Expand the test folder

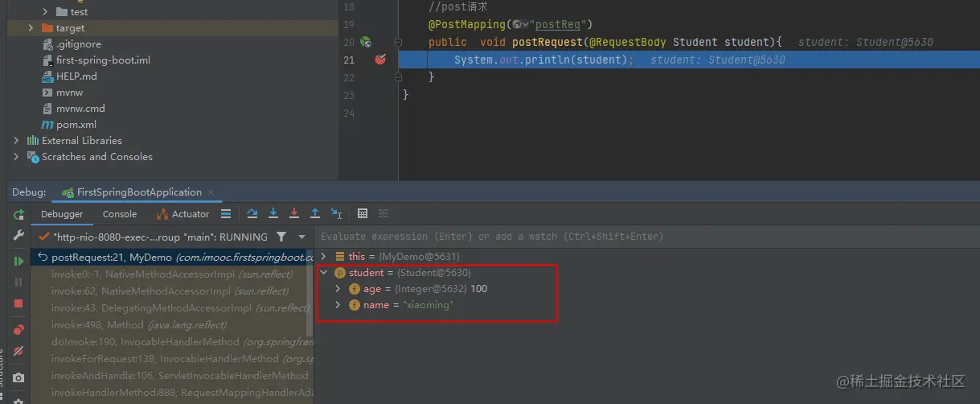coord(46,12)
